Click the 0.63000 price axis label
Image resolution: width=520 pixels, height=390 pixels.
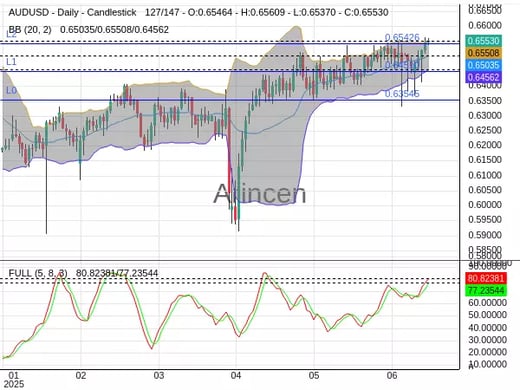coord(485,115)
